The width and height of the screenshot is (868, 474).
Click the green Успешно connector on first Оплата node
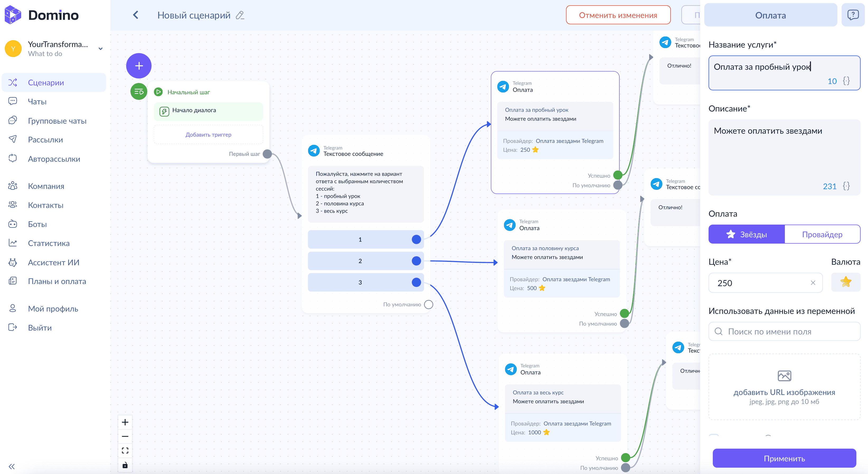click(618, 175)
